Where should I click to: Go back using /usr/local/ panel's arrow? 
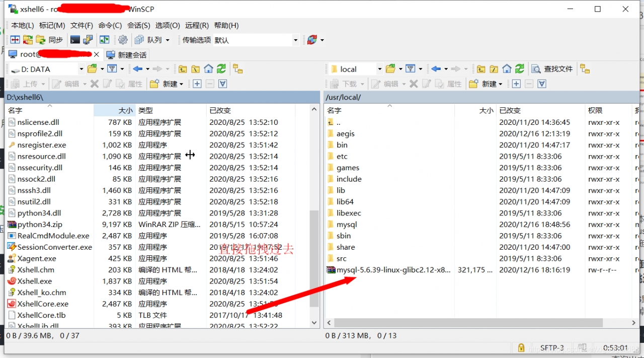tap(436, 69)
